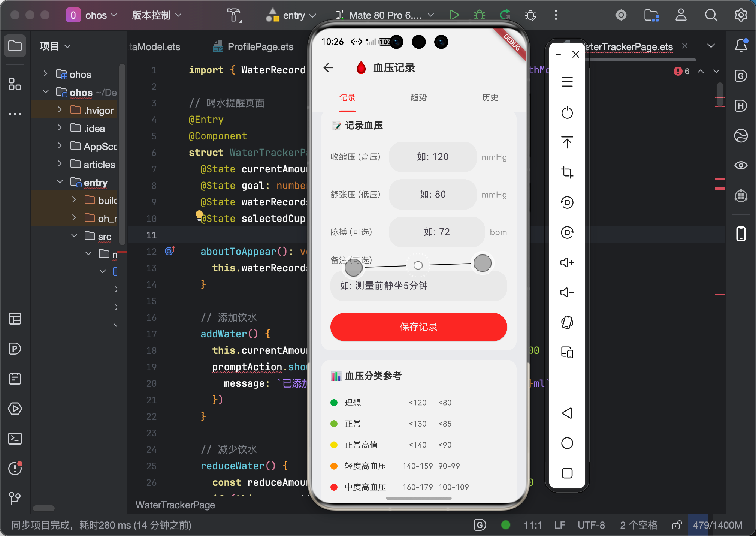Image resolution: width=756 pixels, height=536 pixels.
Task: Expand the .hvigor folder
Action: tap(60, 109)
